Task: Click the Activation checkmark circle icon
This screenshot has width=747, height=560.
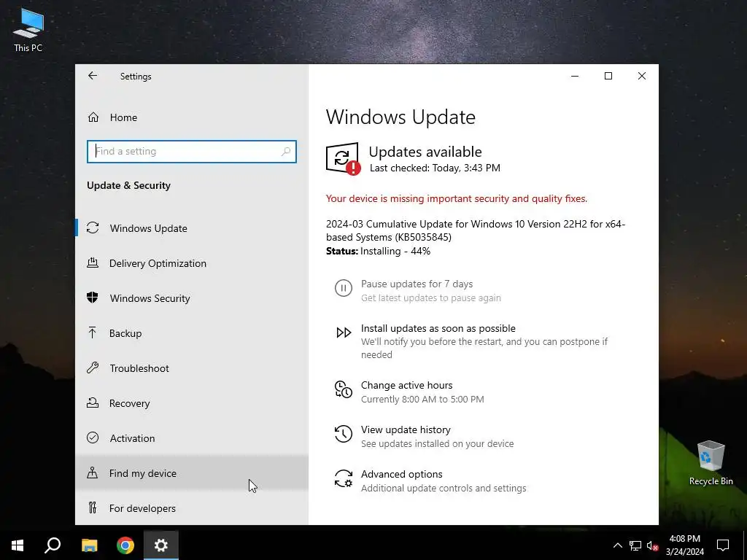Action: tap(93, 437)
